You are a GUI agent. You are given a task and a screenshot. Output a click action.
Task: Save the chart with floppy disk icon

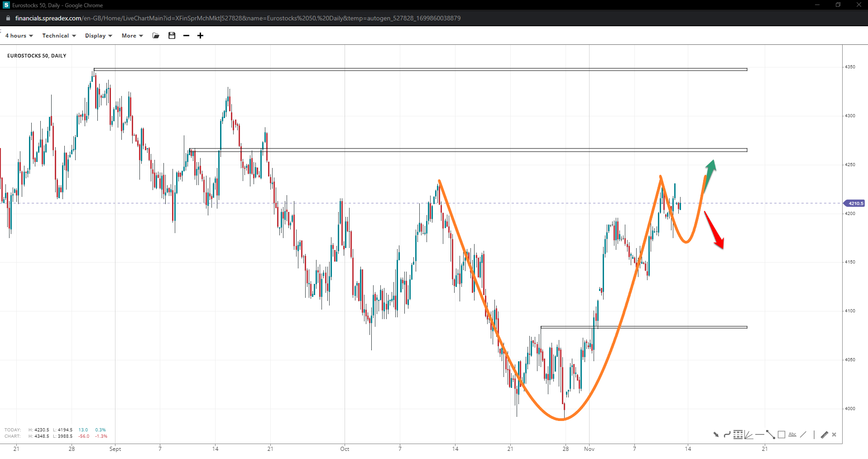pyautogui.click(x=172, y=36)
